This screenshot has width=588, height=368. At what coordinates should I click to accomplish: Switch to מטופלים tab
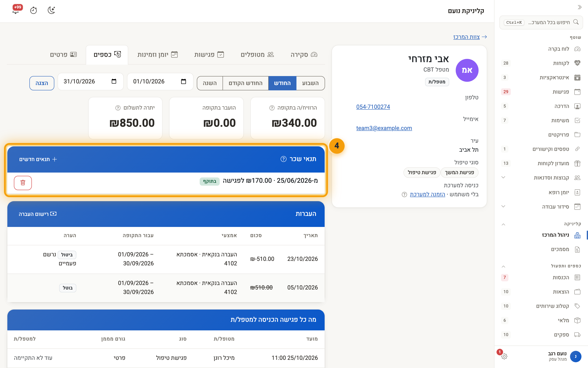[257, 55]
